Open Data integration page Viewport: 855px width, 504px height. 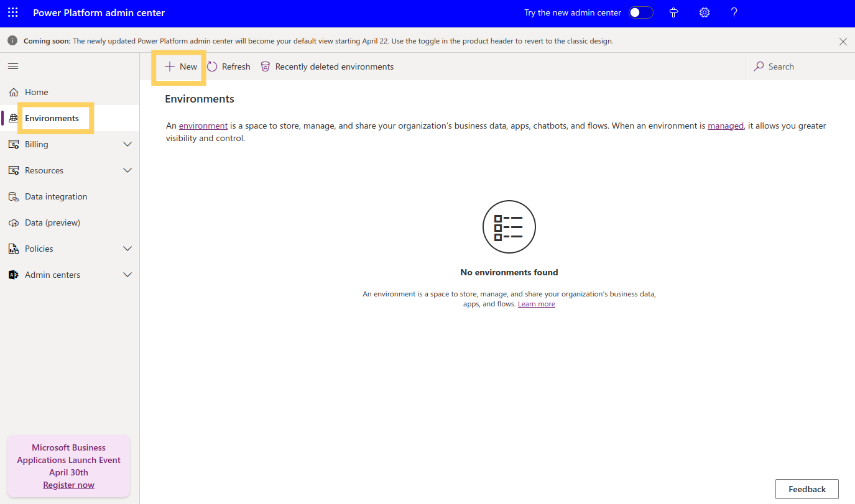point(70,196)
